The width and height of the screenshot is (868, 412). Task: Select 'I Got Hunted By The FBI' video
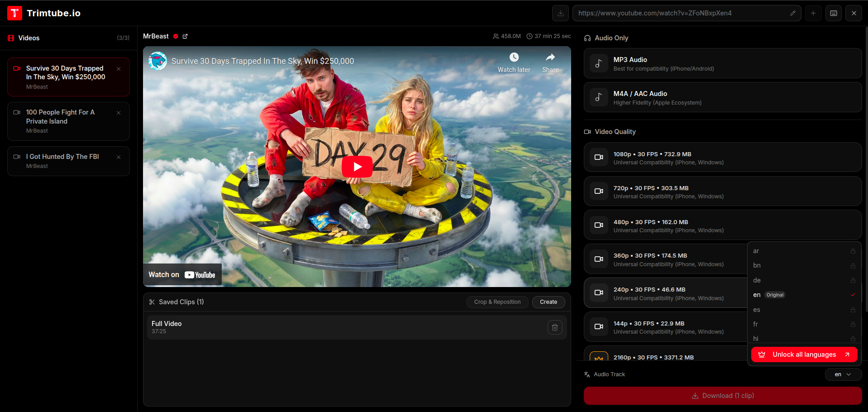tap(68, 161)
